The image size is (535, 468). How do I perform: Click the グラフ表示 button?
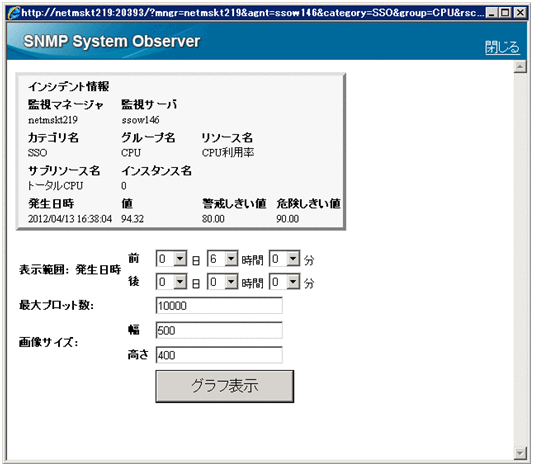point(225,386)
